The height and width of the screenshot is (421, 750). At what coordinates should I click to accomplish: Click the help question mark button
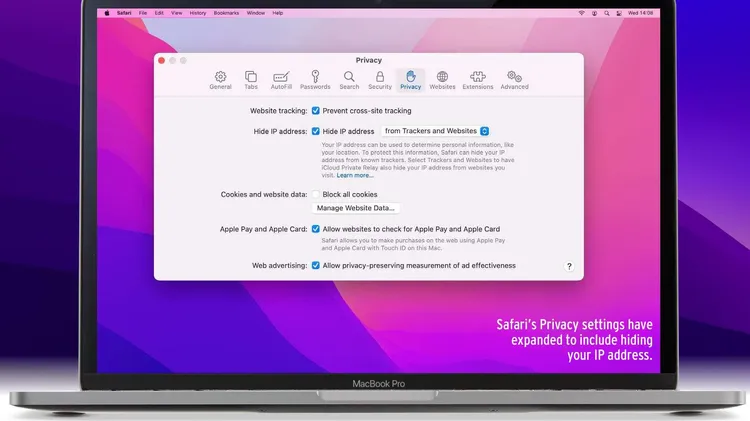[569, 266]
